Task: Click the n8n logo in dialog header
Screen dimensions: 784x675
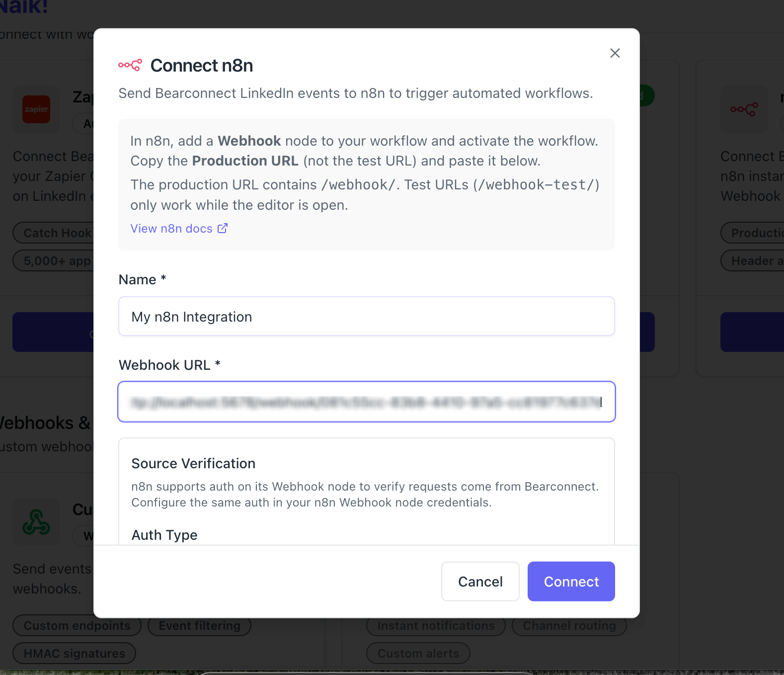Action: [x=130, y=65]
